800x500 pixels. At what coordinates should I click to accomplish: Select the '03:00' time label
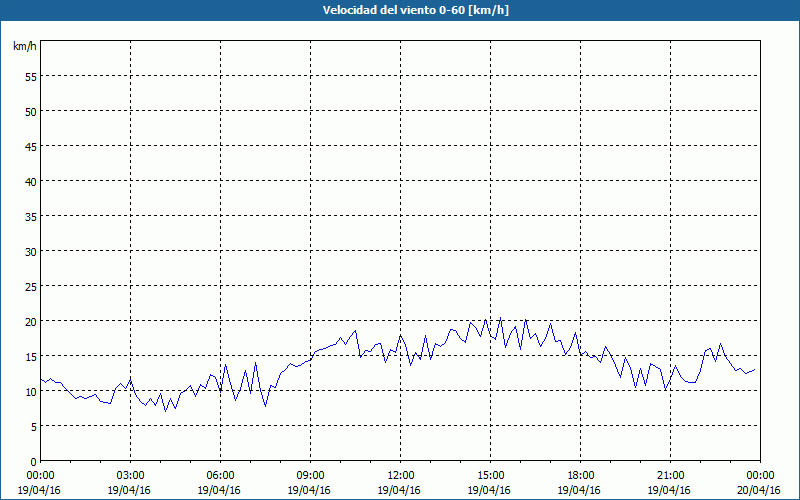coord(130,476)
